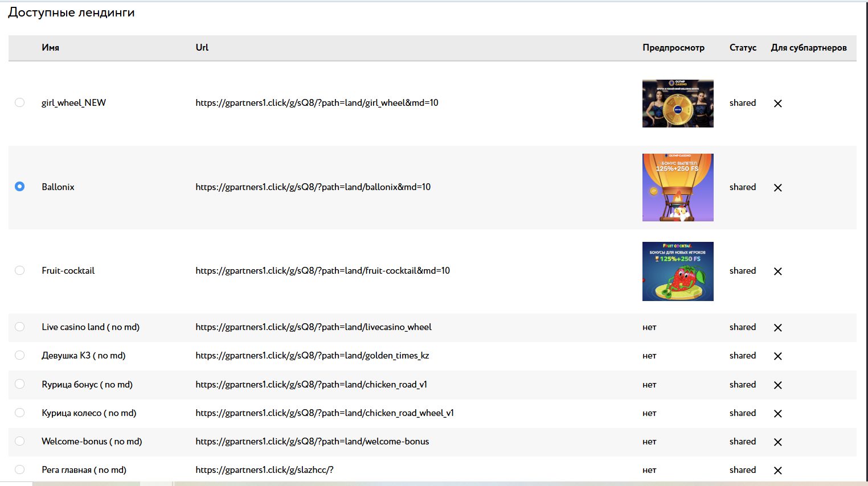Image resolution: width=868 pixels, height=486 pixels.
Task: Click the Ballonix landing URL text
Action: pyautogui.click(x=313, y=187)
